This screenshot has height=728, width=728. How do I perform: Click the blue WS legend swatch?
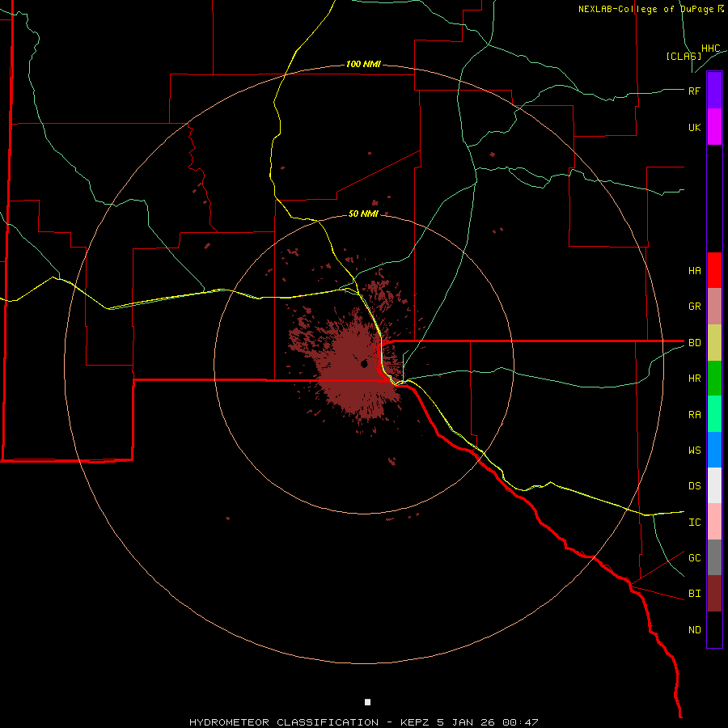click(x=714, y=450)
